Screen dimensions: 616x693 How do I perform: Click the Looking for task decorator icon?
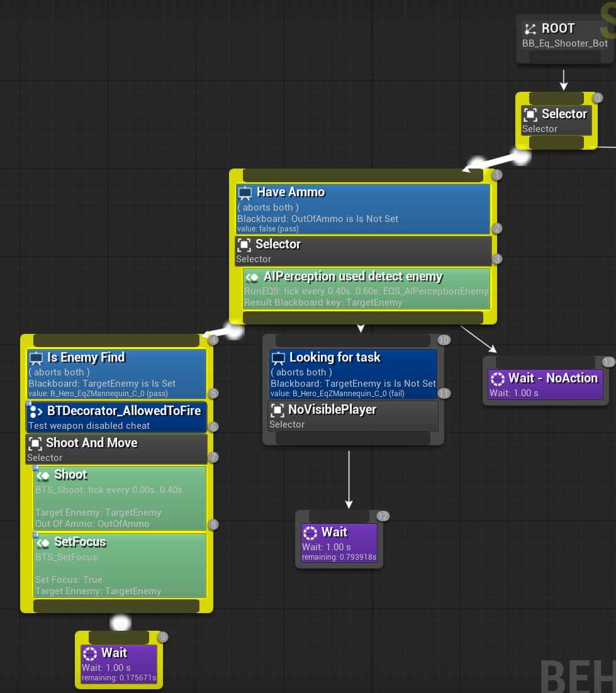click(278, 358)
